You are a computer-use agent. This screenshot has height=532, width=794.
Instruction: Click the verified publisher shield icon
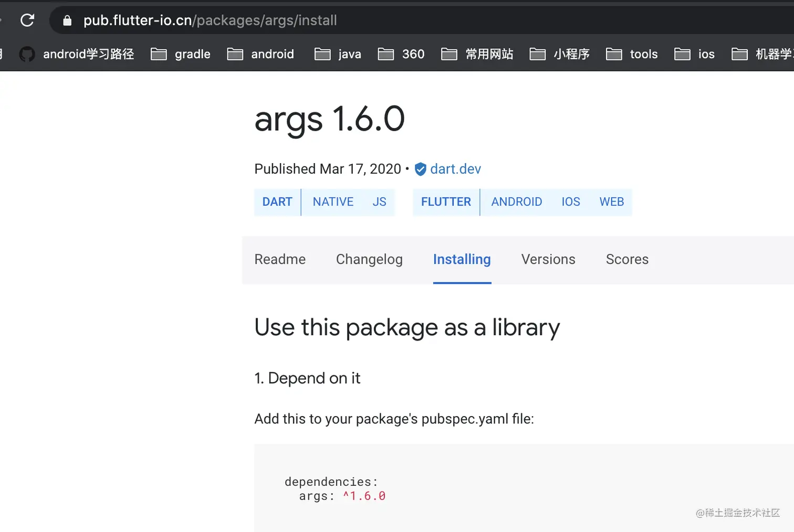click(420, 169)
